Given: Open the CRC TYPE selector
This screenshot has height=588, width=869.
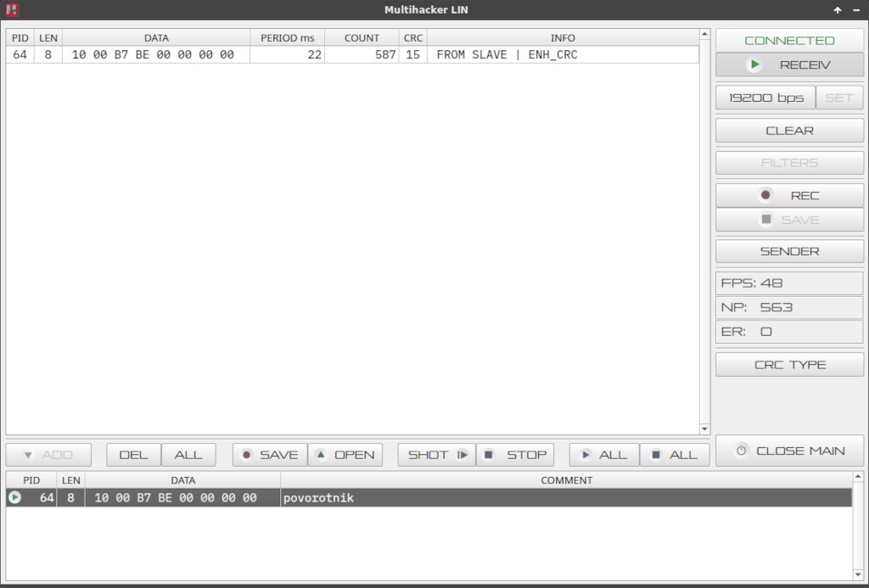Looking at the screenshot, I should pyautogui.click(x=789, y=365).
